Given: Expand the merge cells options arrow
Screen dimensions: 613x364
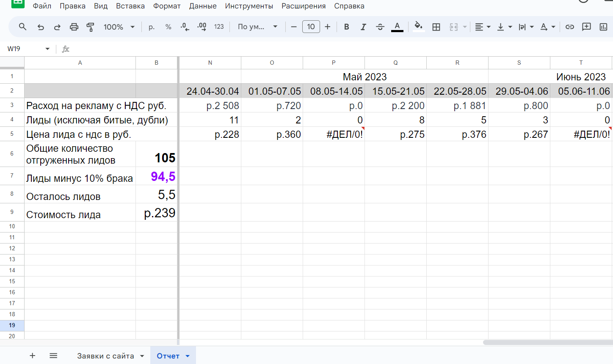Looking at the screenshot, I should tap(465, 27).
